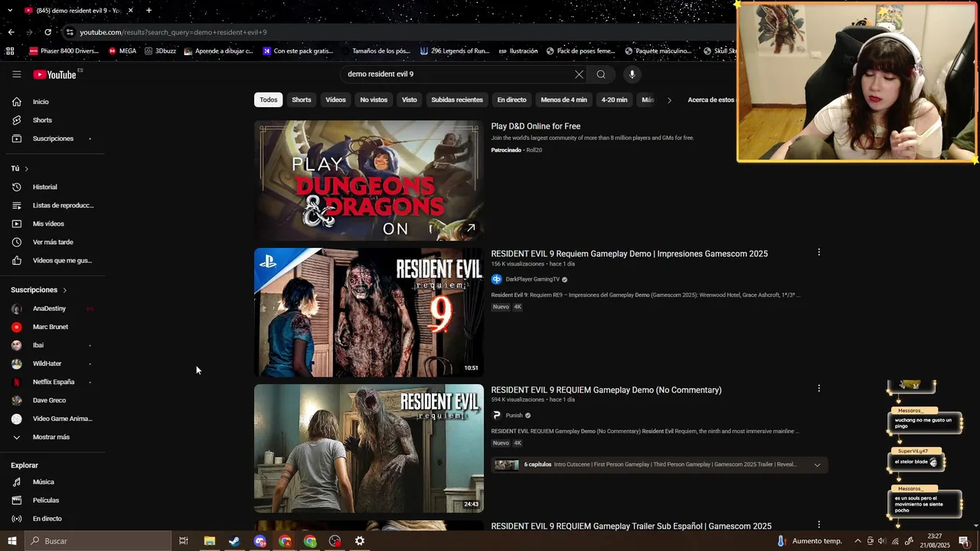The width and height of the screenshot is (980, 551).
Task: Select the No vistos filter chip
Action: click(374, 99)
